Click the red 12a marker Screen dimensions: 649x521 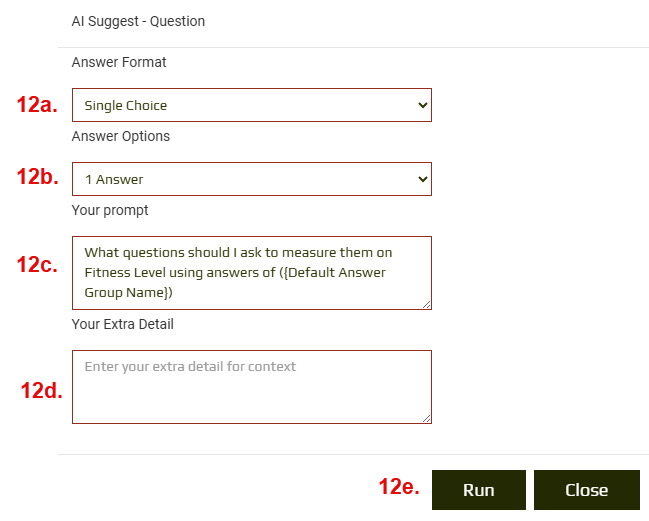(x=37, y=105)
